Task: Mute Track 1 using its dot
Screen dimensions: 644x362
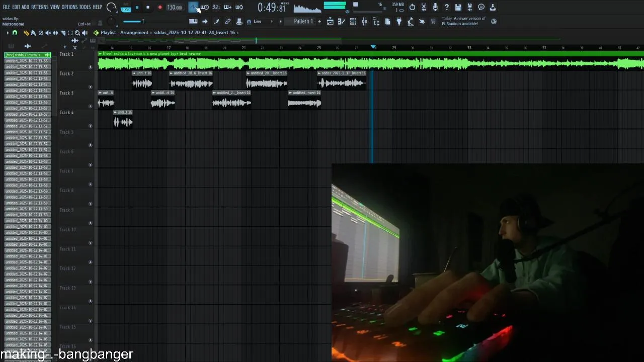Action: [91, 67]
